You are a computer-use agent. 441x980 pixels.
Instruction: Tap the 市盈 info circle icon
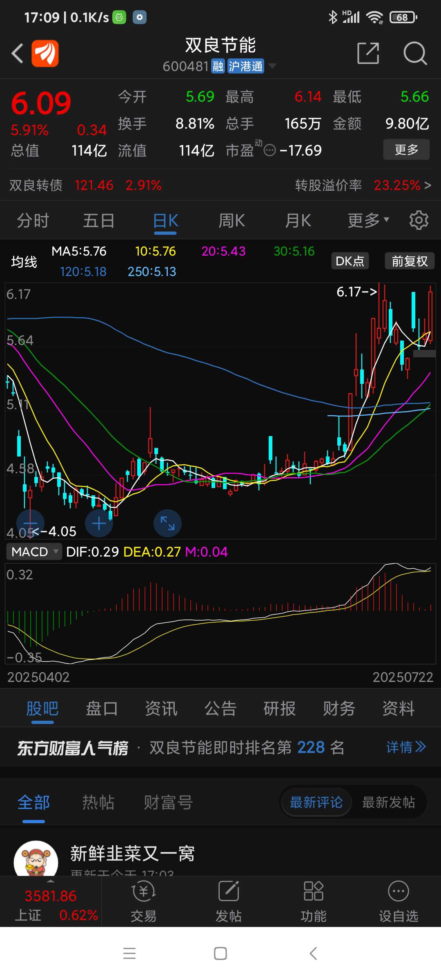pyautogui.click(x=270, y=151)
